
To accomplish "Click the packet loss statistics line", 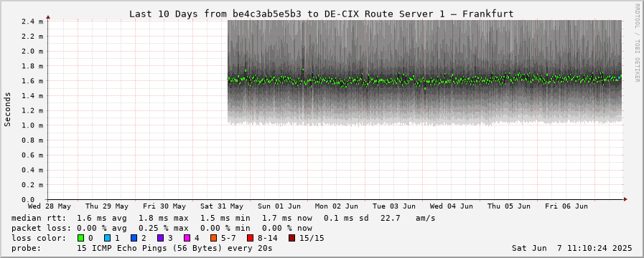I will click(162, 228).
